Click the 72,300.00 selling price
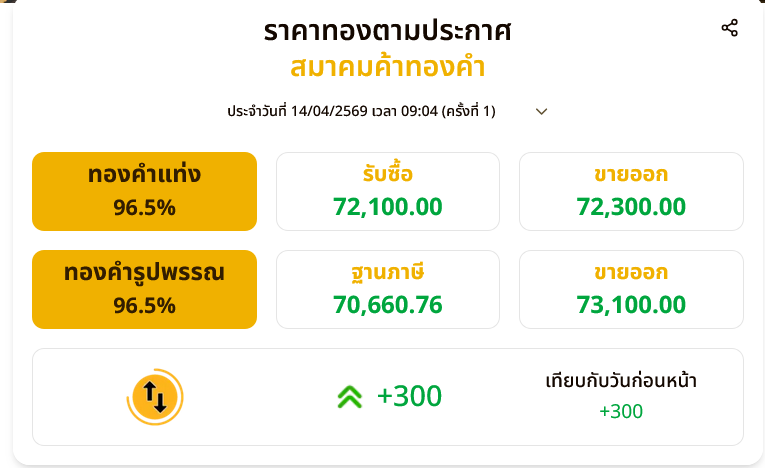Screen dimensions: 765x468 (631, 207)
